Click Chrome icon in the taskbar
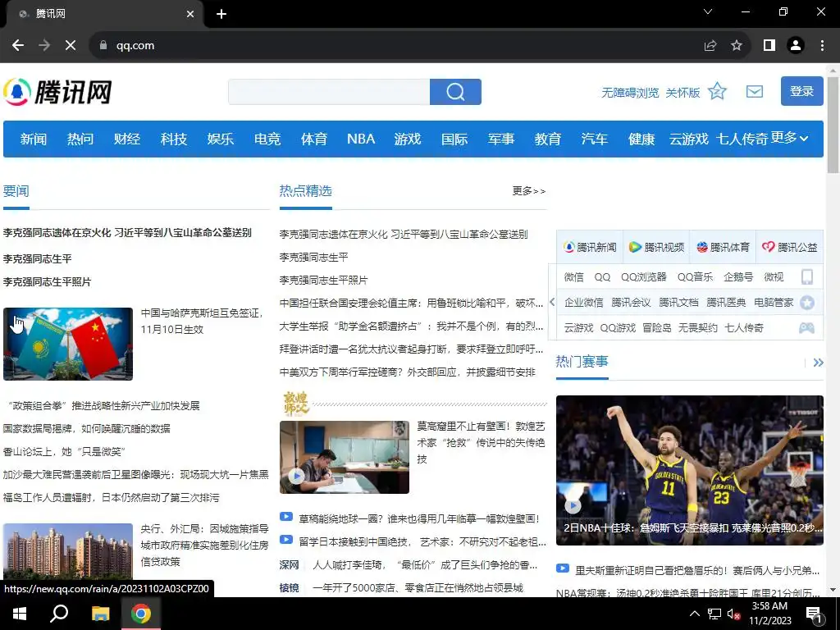 141,614
